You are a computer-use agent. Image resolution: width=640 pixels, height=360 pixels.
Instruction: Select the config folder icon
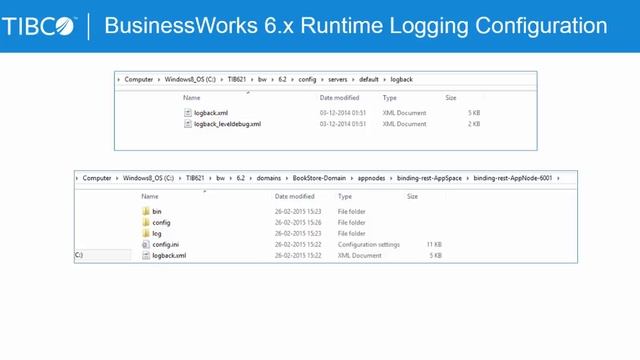pos(146,222)
